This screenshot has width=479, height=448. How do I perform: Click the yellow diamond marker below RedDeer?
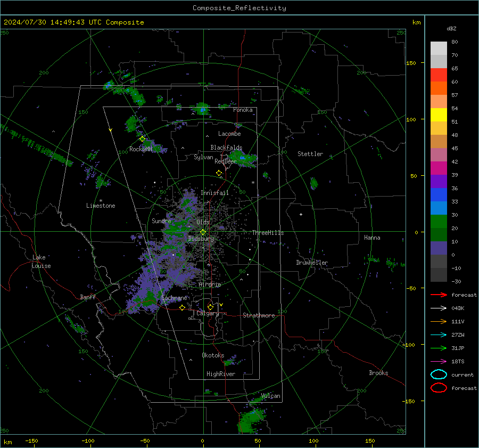(x=219, y=173)
